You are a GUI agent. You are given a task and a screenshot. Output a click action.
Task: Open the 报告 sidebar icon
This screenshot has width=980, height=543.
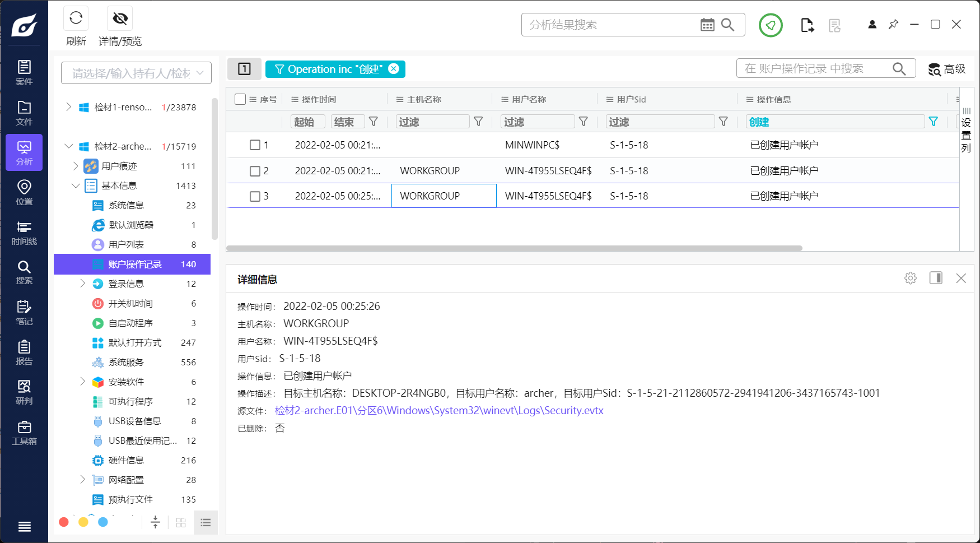[24, 353]
